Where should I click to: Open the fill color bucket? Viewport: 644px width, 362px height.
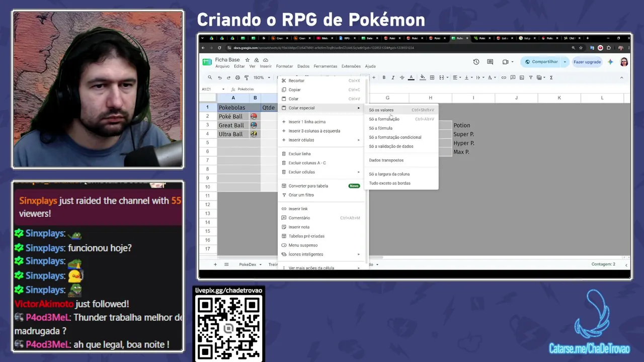pyautogui.click(x=423, y=77)
